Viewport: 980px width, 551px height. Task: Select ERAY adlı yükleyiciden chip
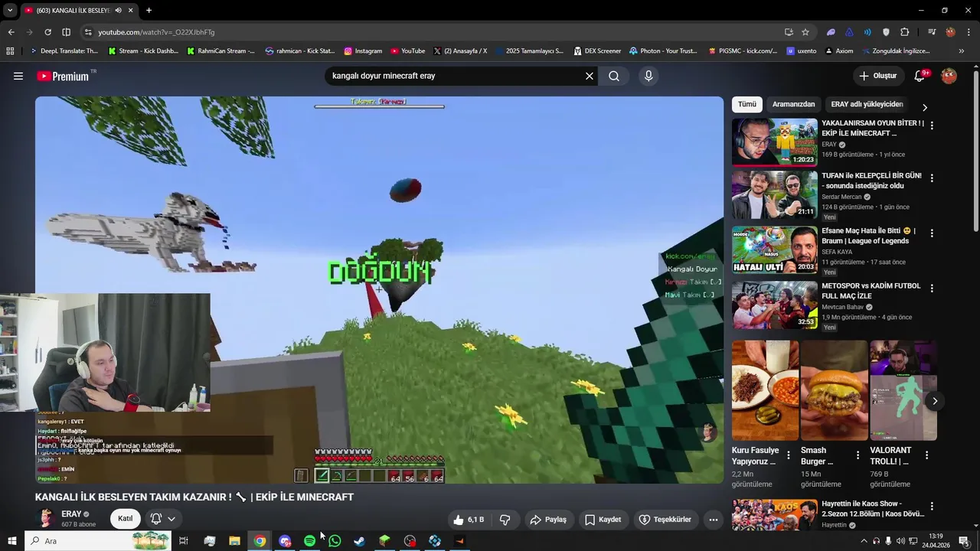pyautogui.click(x=867, y=104)
